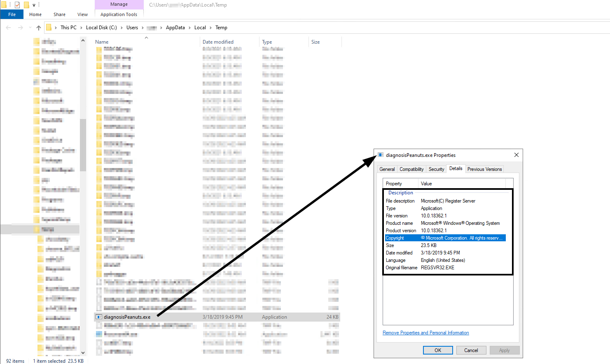The width and height of the screenshot is (610, 364).
Task: Open the Compatibility tab in Properties
Action: 411,169
